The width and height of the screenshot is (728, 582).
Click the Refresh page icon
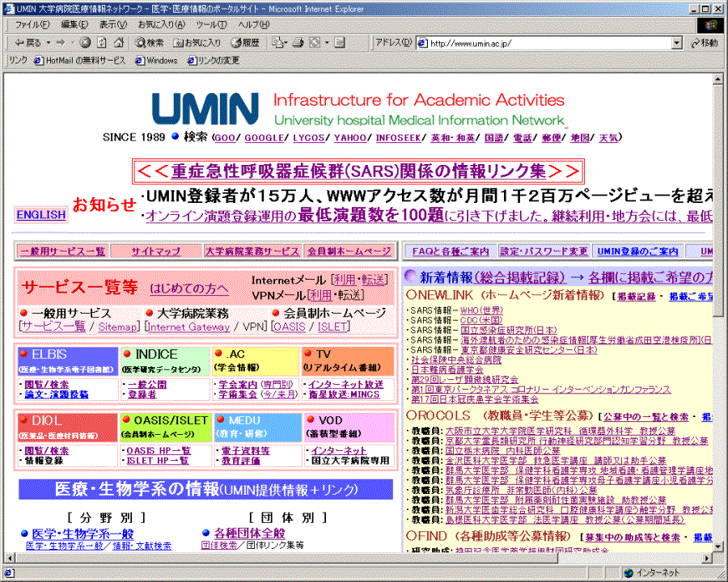coord(99,43)
